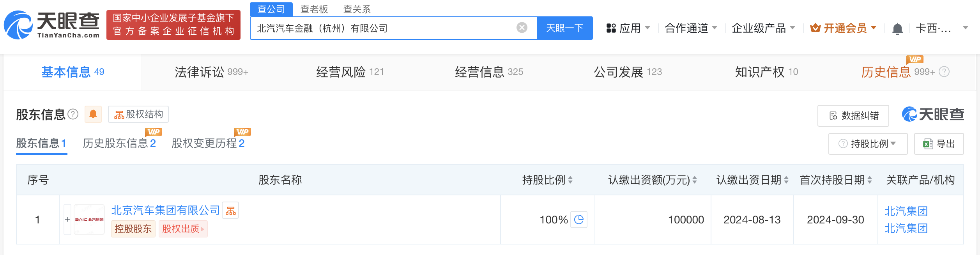Open 北京汽车集团有限公司 shareholder link
This screenshot has width=980, height=255.
pyautogui.click(x=165, y=211)
